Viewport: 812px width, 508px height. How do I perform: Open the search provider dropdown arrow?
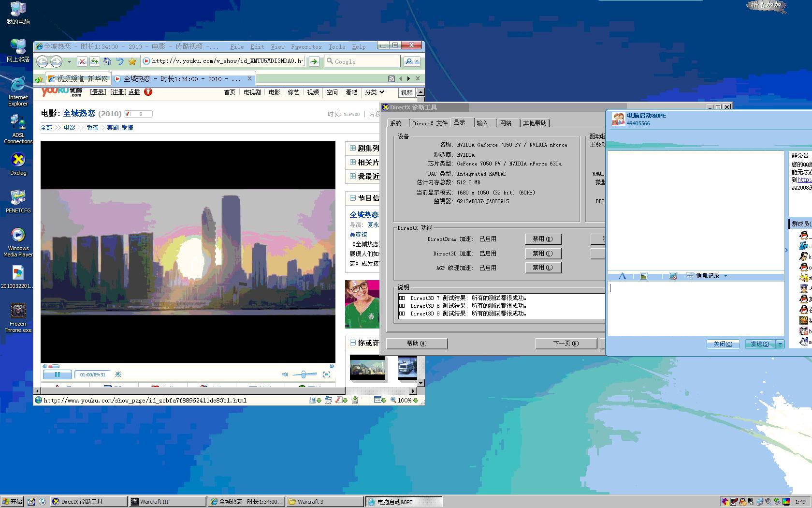pos(417,61)
